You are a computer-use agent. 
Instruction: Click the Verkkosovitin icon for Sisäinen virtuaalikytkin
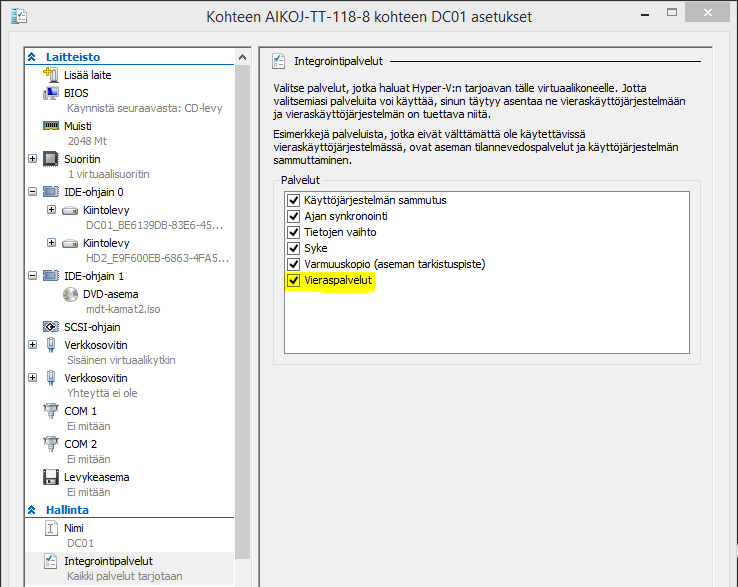click(51, 345)
